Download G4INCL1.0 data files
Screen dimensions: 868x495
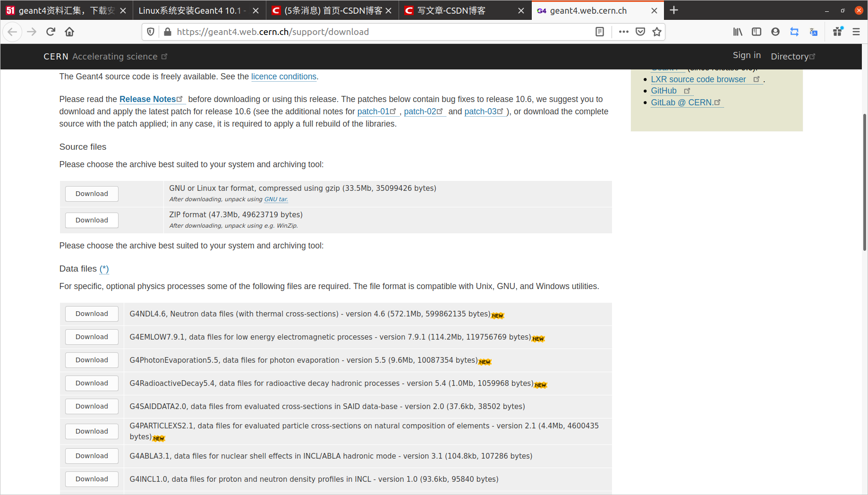[92, 479]
